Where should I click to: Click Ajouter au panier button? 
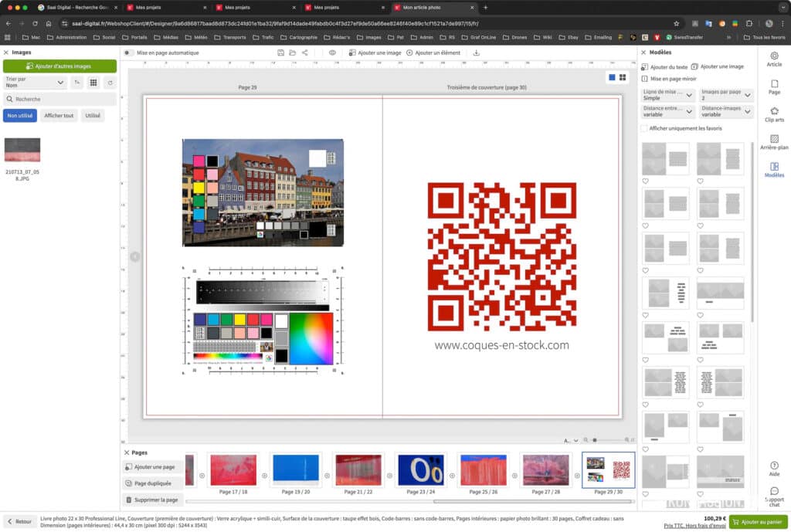(759, 522)
